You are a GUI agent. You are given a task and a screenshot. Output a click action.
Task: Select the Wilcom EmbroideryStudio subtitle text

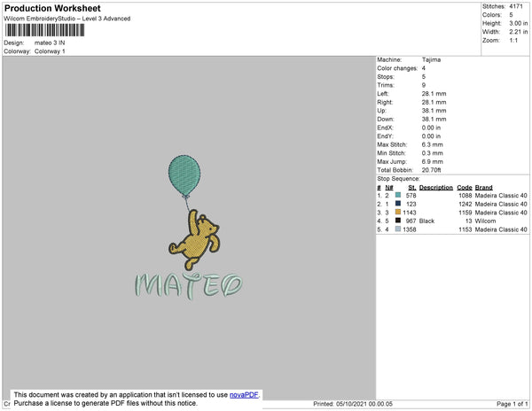click(67, 19)
